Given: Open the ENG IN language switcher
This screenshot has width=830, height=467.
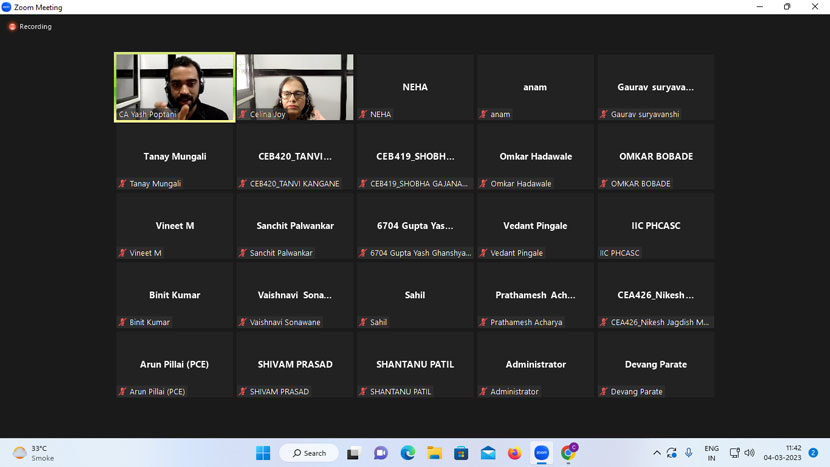Looking at the screenshot, I should [x=711, y=453].
